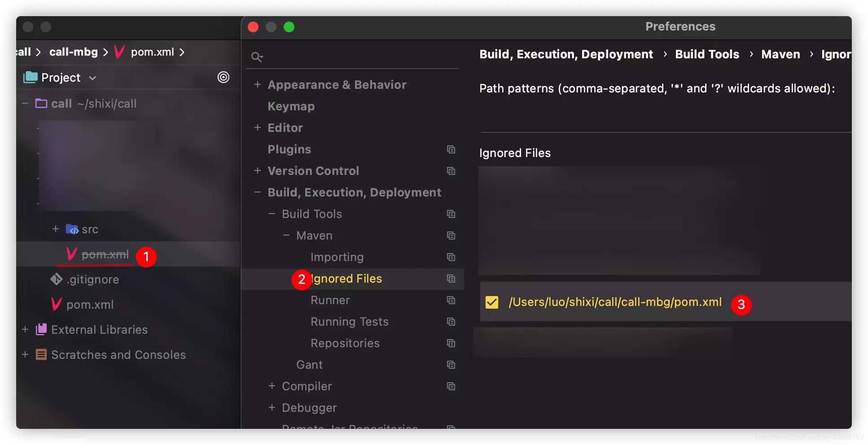
Task: Select Runner under Maven
Action: coord(330,300)
